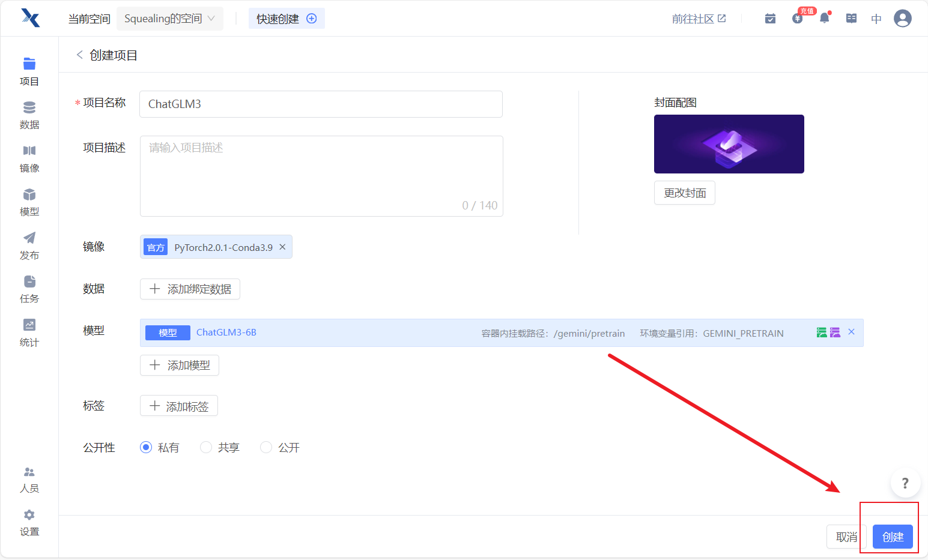Viewport: 928px width, 560px height.
Task: Click the 添加绑定数据 button
Action: pos(190,289)
